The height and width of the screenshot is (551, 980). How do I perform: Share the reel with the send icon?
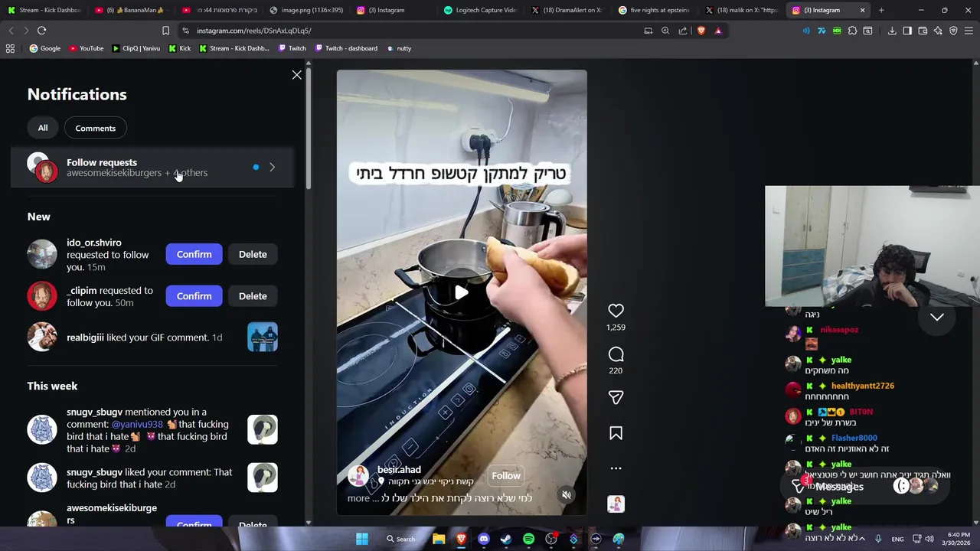616,397
